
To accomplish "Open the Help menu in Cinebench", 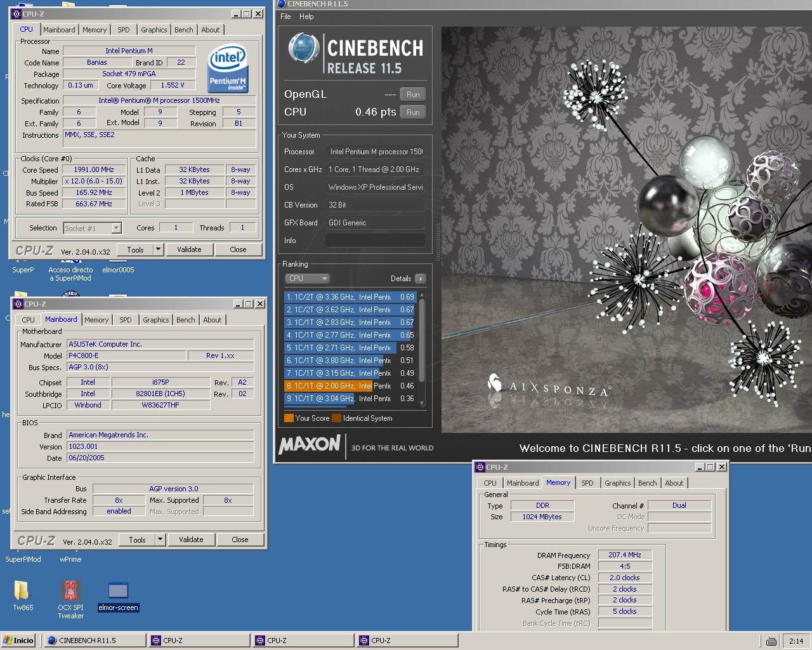I will tap(306, 17).
